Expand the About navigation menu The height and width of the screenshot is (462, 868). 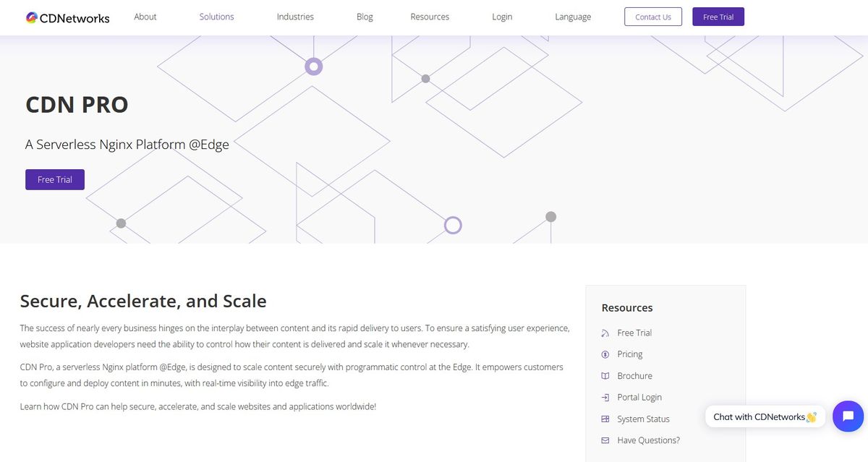[145, 17]
